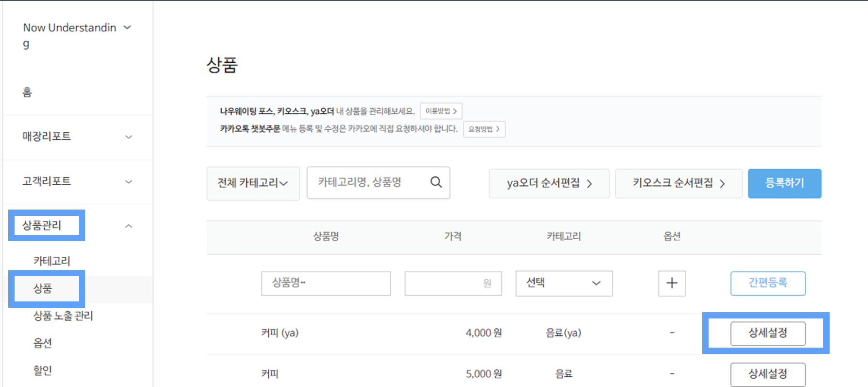Select 상품관리 sidebar menu
Viewport: 868px width, 387px height.
42,226
